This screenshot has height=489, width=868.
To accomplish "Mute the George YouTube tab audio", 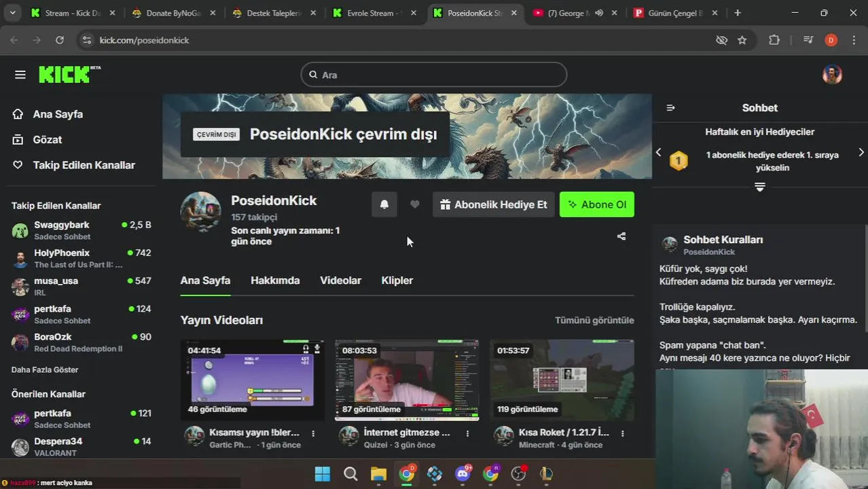I will 598,13.
